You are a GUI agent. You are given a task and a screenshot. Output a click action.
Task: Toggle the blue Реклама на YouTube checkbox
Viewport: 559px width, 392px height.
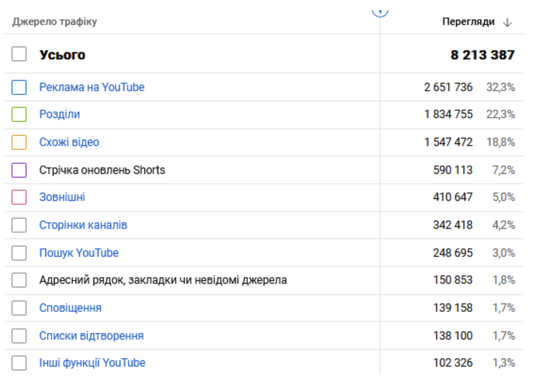(19, 87)
